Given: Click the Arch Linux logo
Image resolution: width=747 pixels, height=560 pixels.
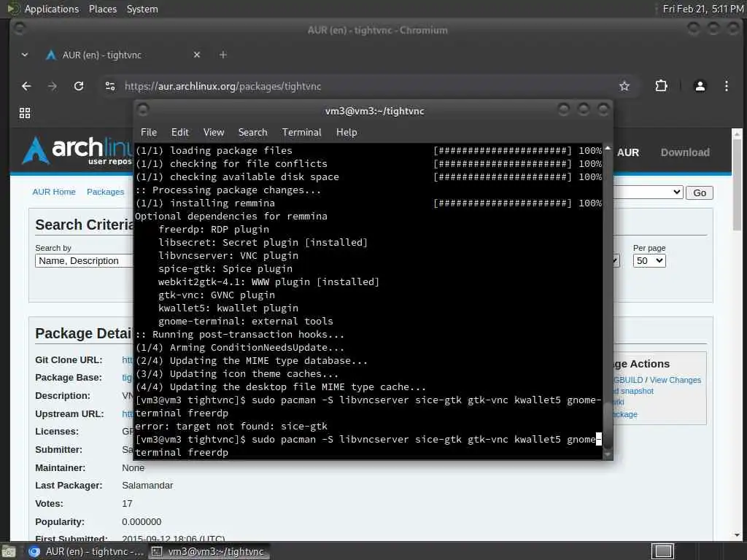Looking at the screenshot, I should point(76,150).
